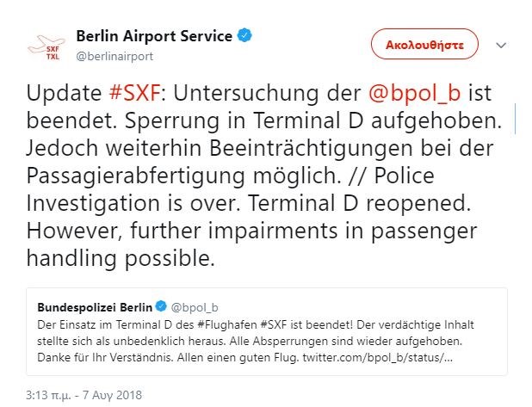The image size is (532, 407).
Task: Click the verified badge beside Bundespolizei Berlin
Action: [160, 307]
